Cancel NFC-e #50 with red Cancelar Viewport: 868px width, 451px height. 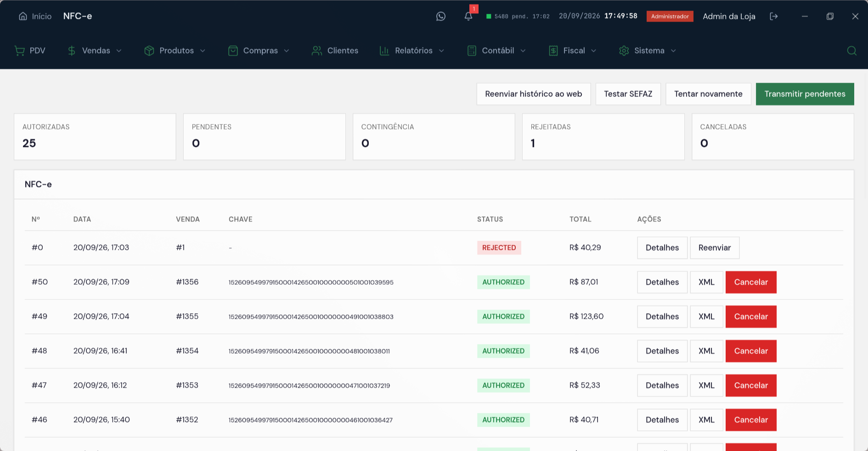pyautogui.click(x=751, y=282)
